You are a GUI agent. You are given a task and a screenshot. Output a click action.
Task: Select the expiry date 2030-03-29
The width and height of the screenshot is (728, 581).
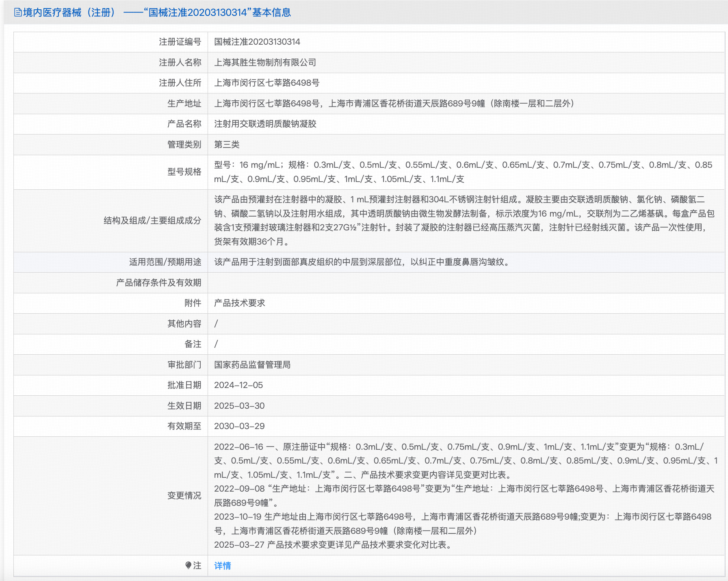coord(239,426)
